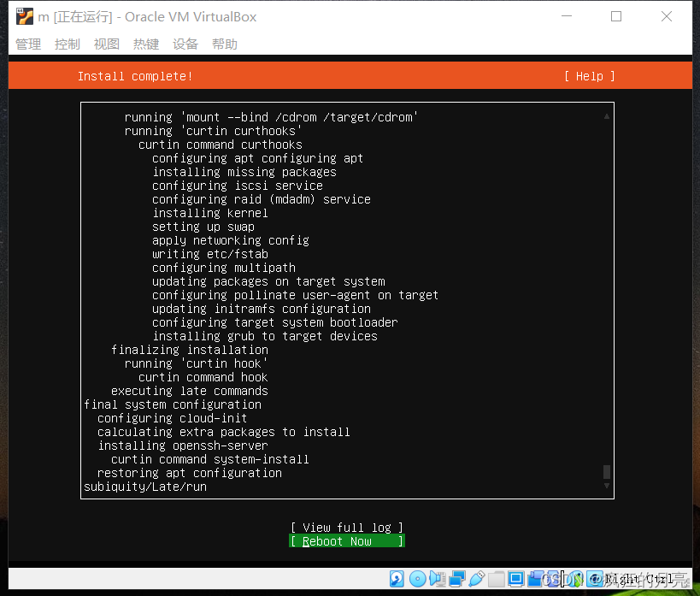Click the hard disk activity icon in status bar
The image size is (700, 596).
coord(396,578)
